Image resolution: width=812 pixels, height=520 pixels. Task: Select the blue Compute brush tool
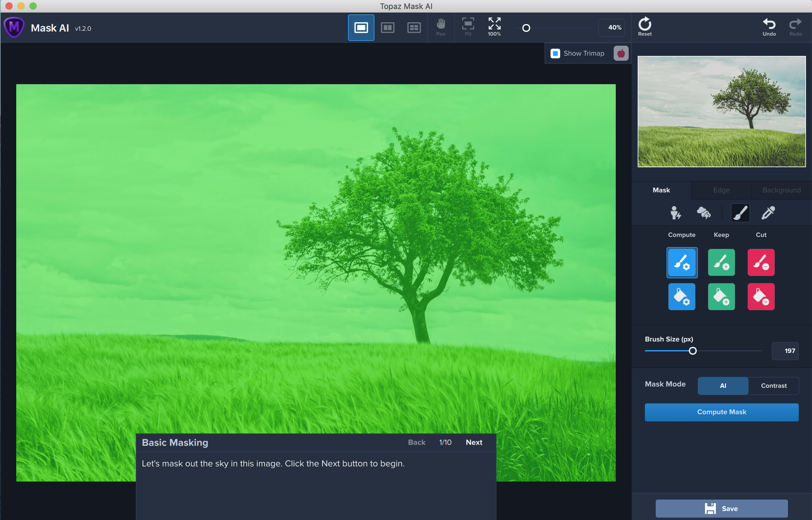[681, 262]
